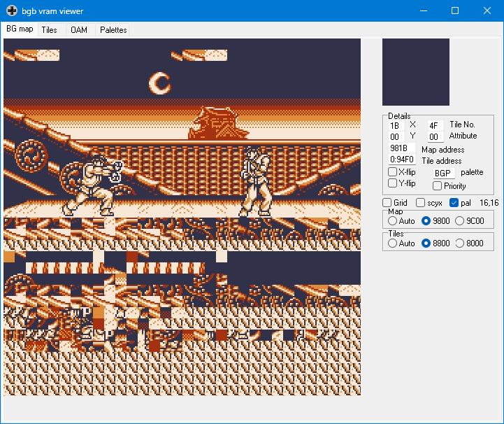Click the 'Map address' label
This screenshot has width=504, height=424.
point(443,150)
